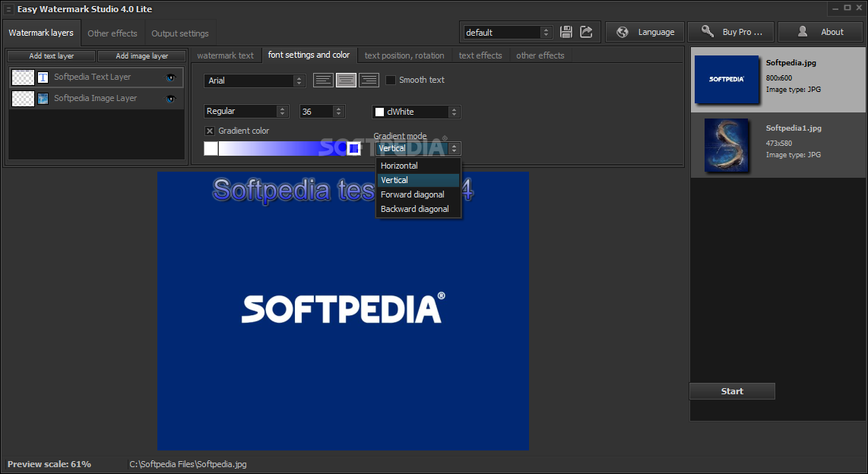Select the Softpedia Text Layer row
The width and height of the screenshot is (868, 474).
click(96, 77)
